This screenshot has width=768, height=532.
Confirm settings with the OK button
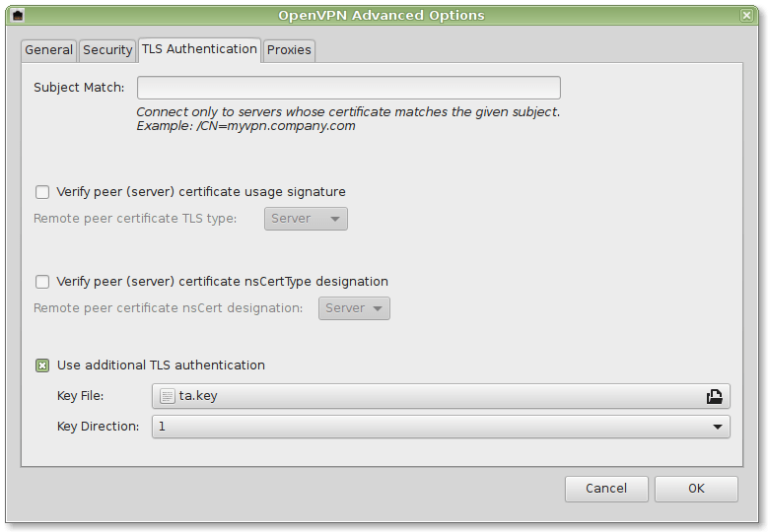pos(696,489)
